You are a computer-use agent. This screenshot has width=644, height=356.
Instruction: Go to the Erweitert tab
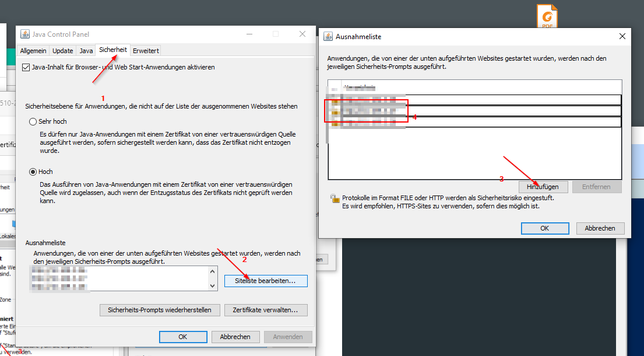[x=146, y=51]
